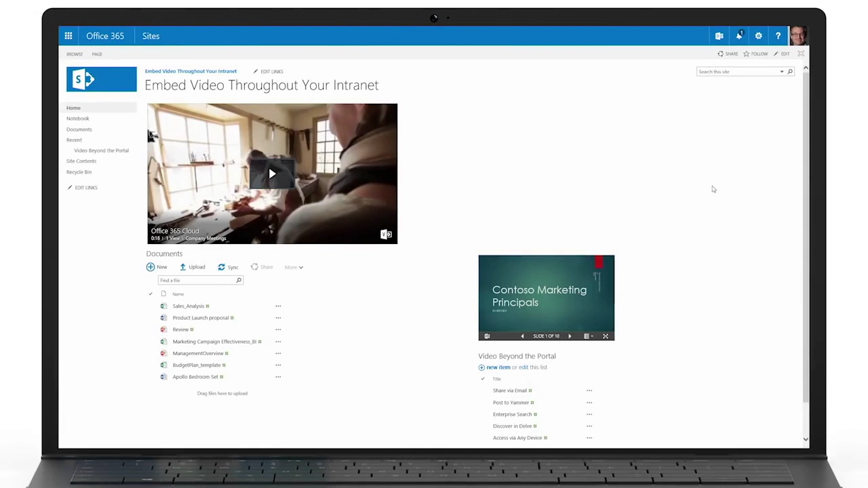868x488 pixels.
Task: Click the Embed Video Throughout Your Intranet breadcrumb
Action: point(191,71)
